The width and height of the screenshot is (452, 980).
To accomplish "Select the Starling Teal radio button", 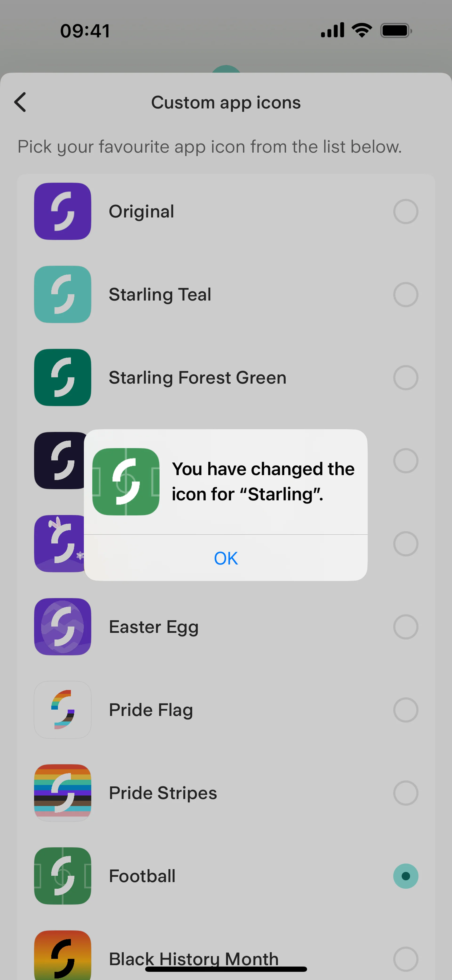I will [x=406, y=294].
